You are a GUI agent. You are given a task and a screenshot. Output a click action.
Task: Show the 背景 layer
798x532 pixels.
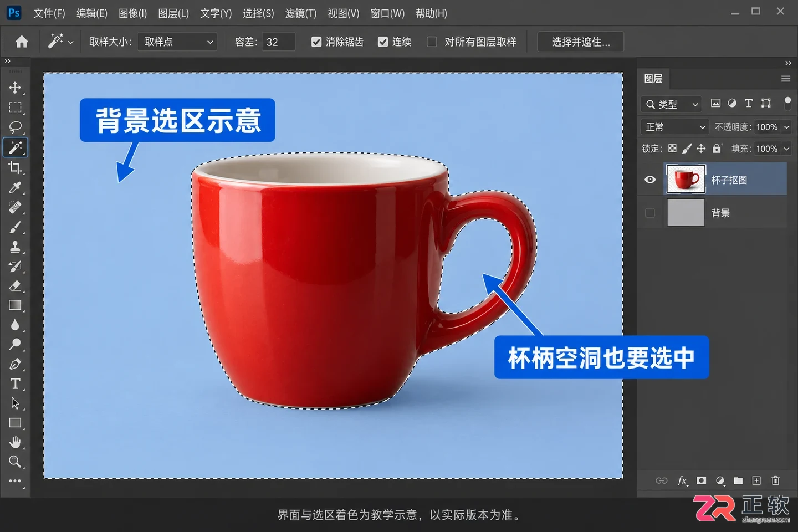click(x=650, y=213)
